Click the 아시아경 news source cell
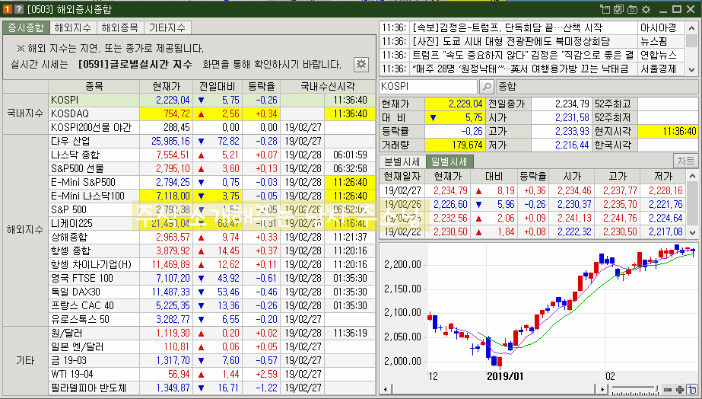The image size is (702, 399). [661, 28]
